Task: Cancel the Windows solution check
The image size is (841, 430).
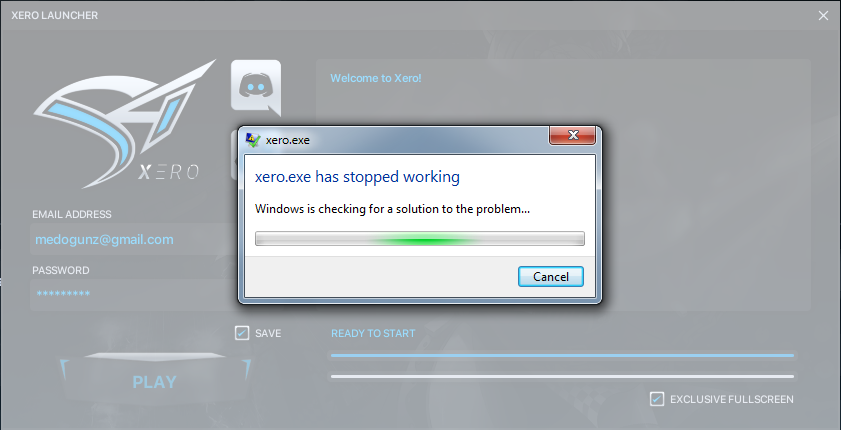Action: coord(551,277)
